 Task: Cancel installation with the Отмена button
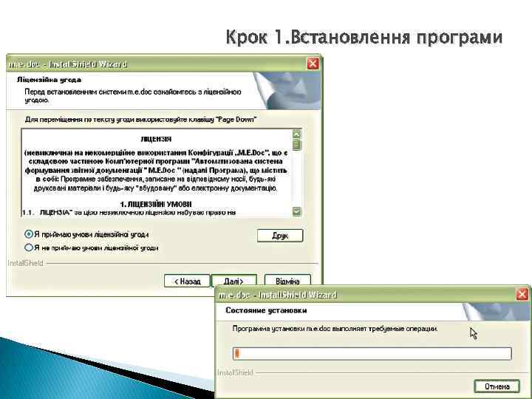(x=497, y=386)
